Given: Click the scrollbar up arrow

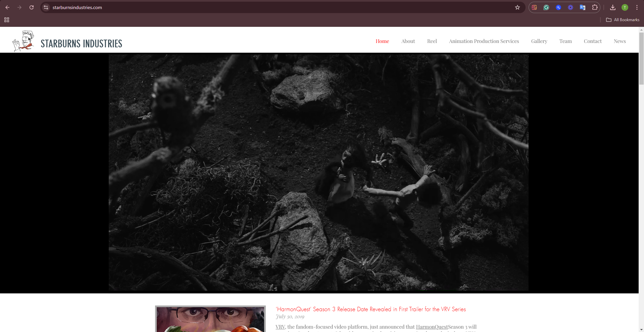Looking at the screenshot, I should pyautogui.click(x=641, y=30).
